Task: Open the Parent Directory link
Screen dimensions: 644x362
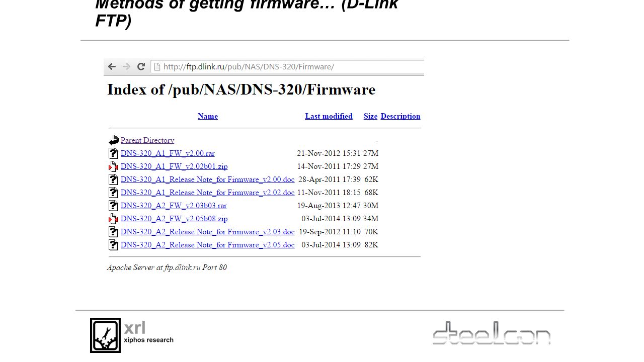Action: (147, 140)
